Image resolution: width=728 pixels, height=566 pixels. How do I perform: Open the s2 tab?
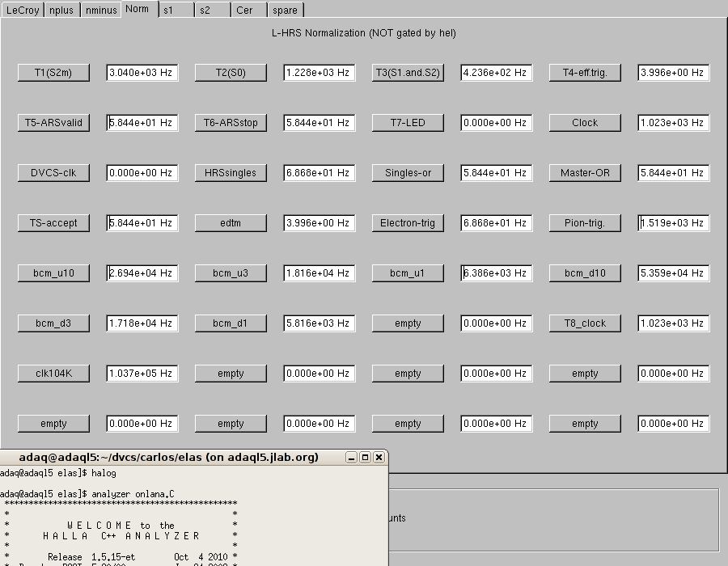[x=213, y=10]
